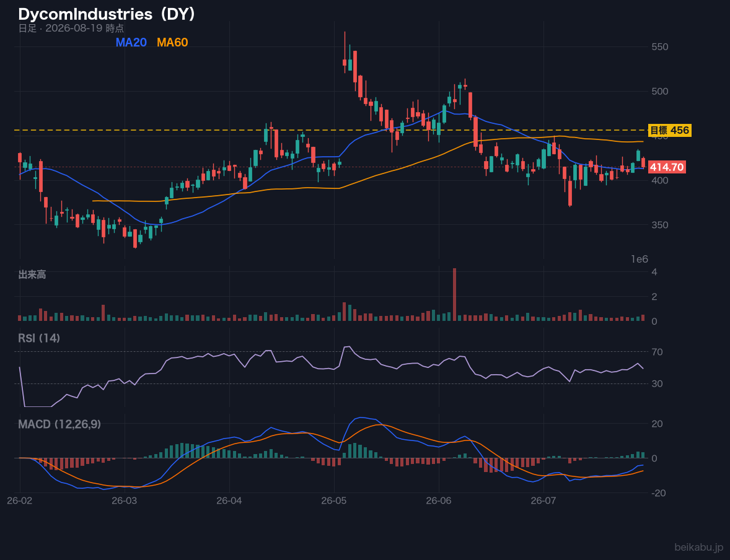Click the 550 price axis label
The height and width of the screenshot is (560, 730).
click(660, 46)
